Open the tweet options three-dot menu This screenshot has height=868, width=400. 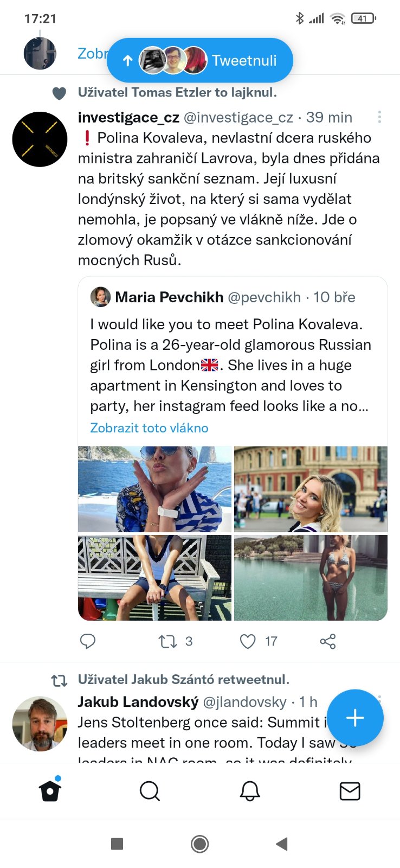click(379, 117)
